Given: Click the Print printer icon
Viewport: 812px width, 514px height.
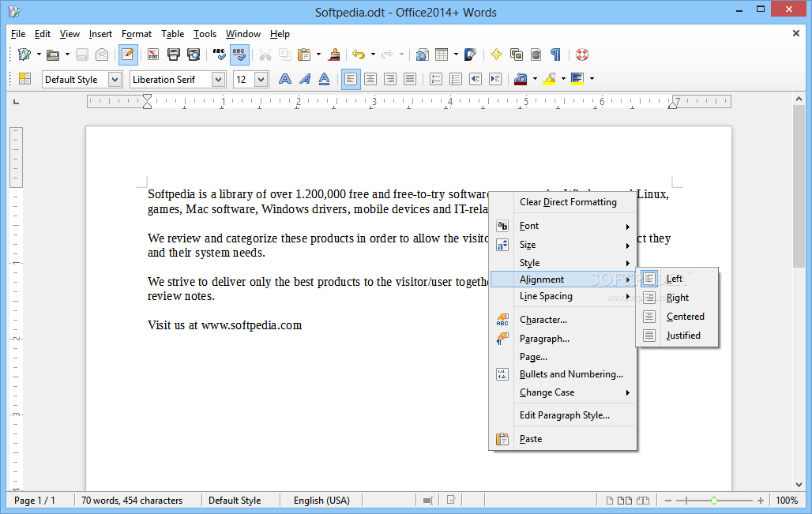Looking at the screenshot, I should (x=174, y=54).
